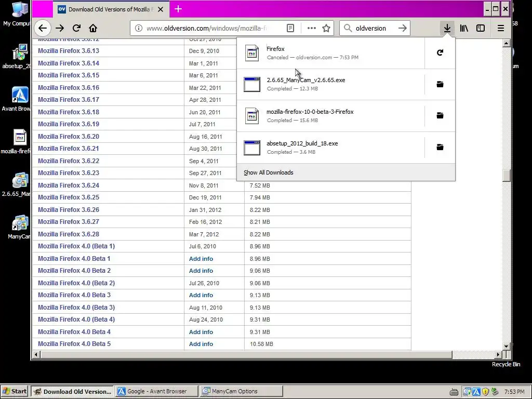Click the shield icon in system tray
Screen dimensions: 532x399
[486, 392]
